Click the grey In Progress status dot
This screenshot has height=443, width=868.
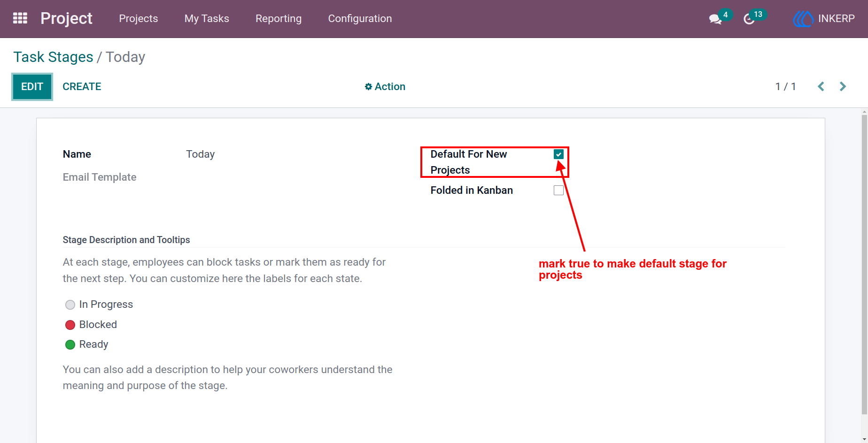coord(70,305)
